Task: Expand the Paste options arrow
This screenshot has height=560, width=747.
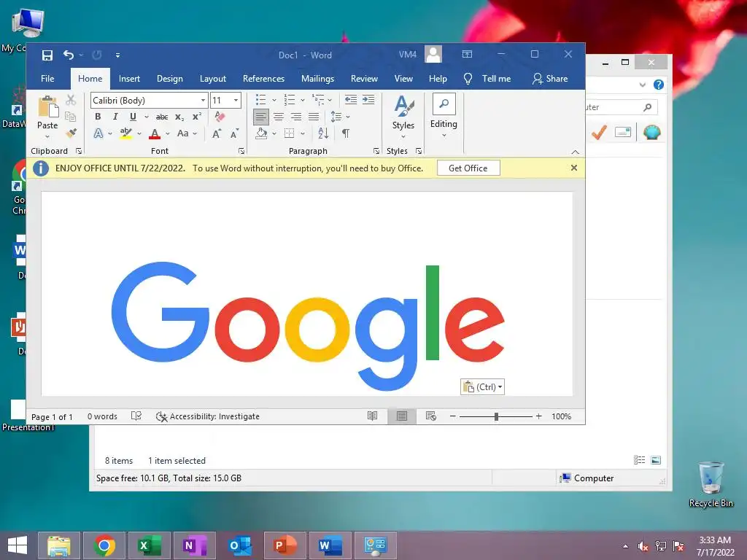Action: 47,137
